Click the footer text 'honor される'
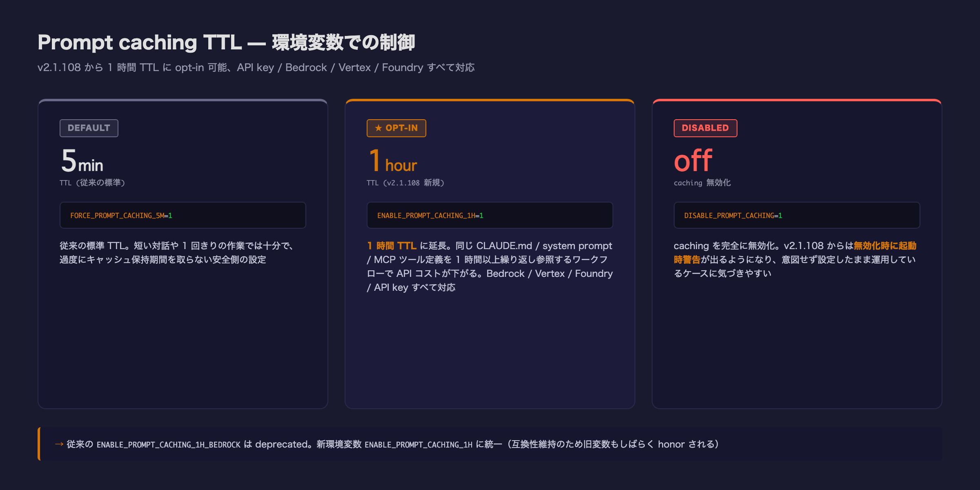980x490 pixels. 686,444
